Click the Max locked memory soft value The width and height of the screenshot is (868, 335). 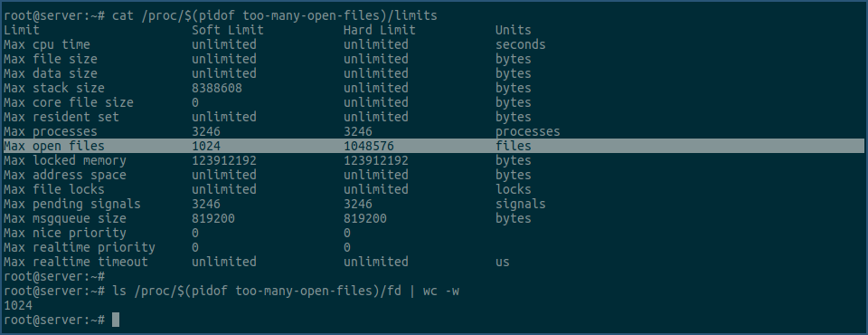[x=223, y=160]
